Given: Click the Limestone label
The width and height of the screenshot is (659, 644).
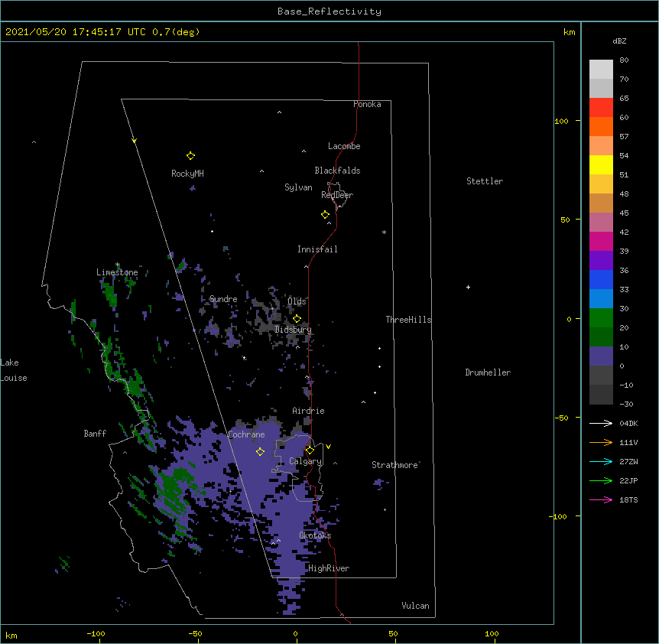Looking at the screenshot, I should click(x=117, y=272).
